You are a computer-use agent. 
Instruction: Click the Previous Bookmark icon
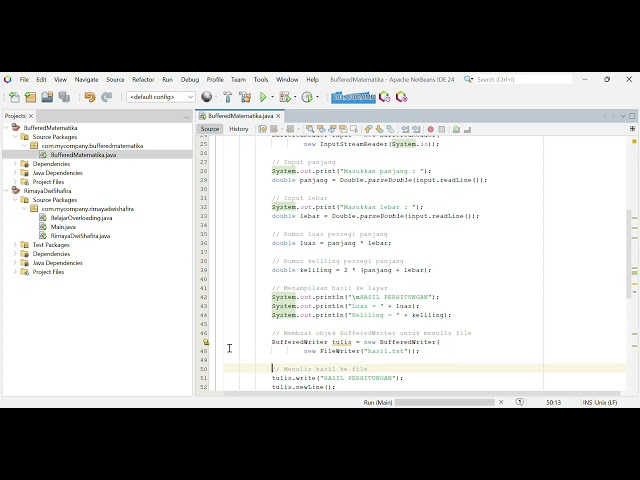pyautogui.click(x=369, y=129)
